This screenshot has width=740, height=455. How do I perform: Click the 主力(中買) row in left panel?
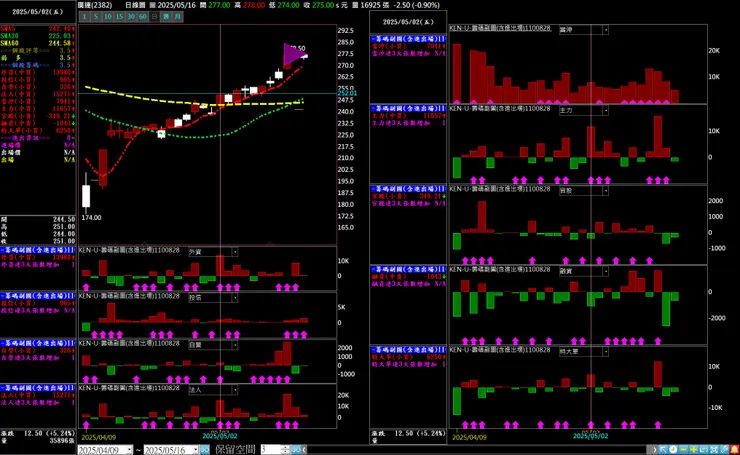(37, 109)
